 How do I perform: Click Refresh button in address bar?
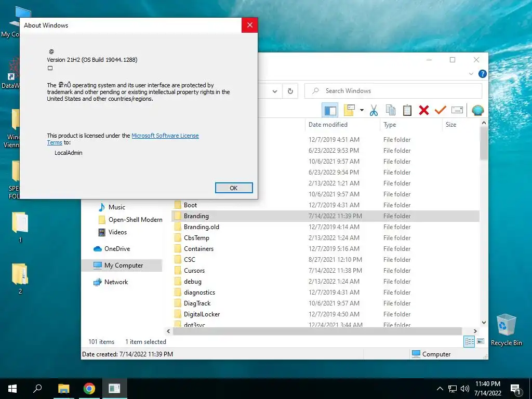[x=290, y=91]
